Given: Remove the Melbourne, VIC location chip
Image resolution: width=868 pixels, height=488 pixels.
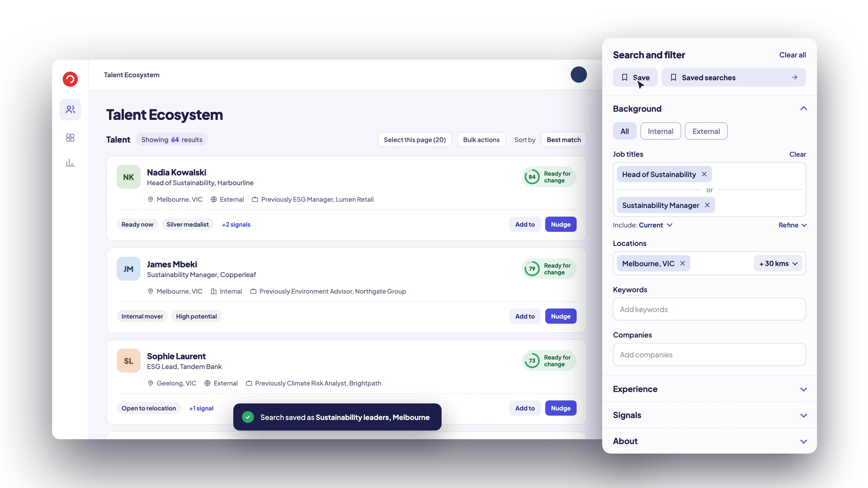Looking at the screenshot, I should tap(683, 263).
